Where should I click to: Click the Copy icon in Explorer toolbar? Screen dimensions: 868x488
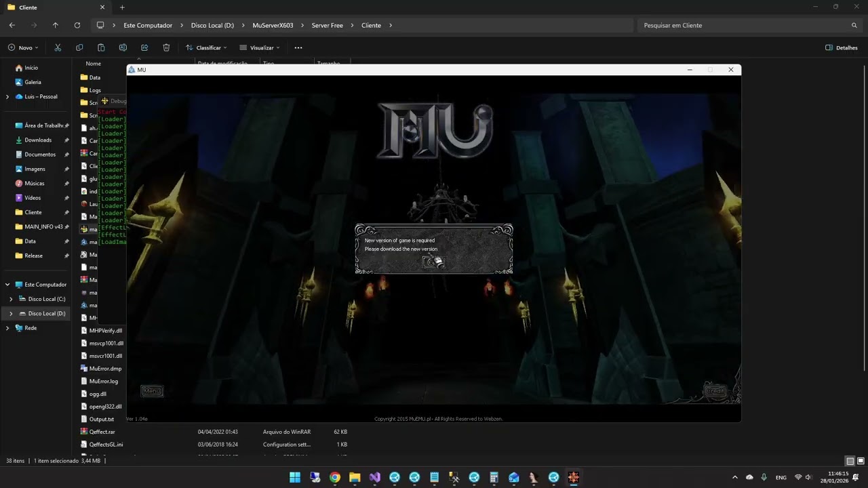pyautogui.click(x=79, y=47)
